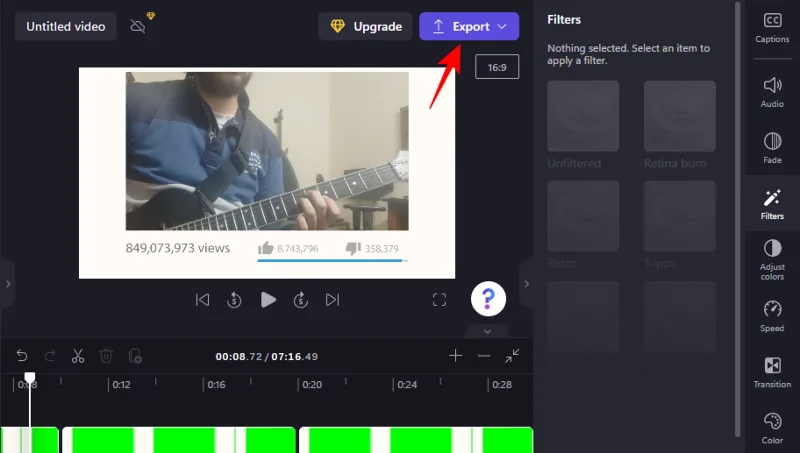The image size is (800, 453).
Task: Collapse the right properties panel
Action: (527, 284)
